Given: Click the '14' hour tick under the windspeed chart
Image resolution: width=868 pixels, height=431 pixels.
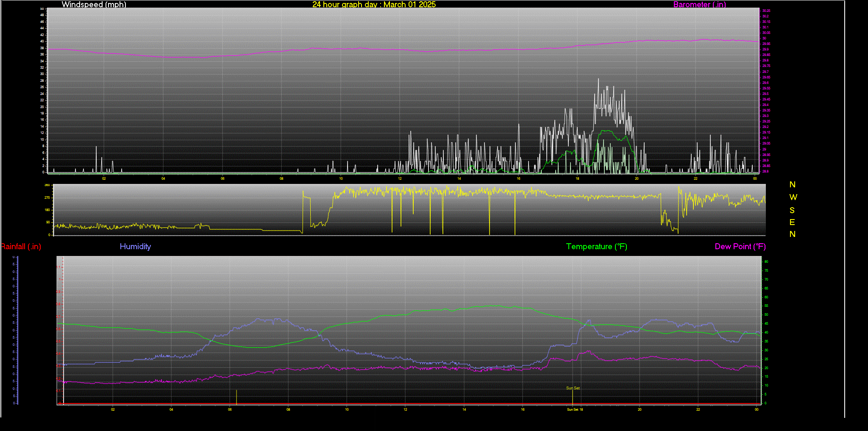Looking at the screenshot, I should pos(459,178).
